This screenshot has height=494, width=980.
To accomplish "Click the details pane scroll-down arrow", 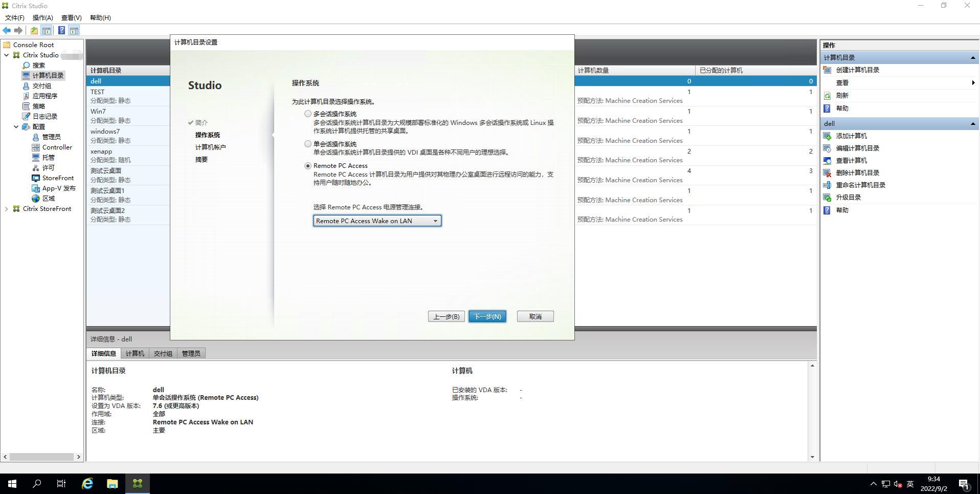I will pyautogui.click(x=812, y=457).
